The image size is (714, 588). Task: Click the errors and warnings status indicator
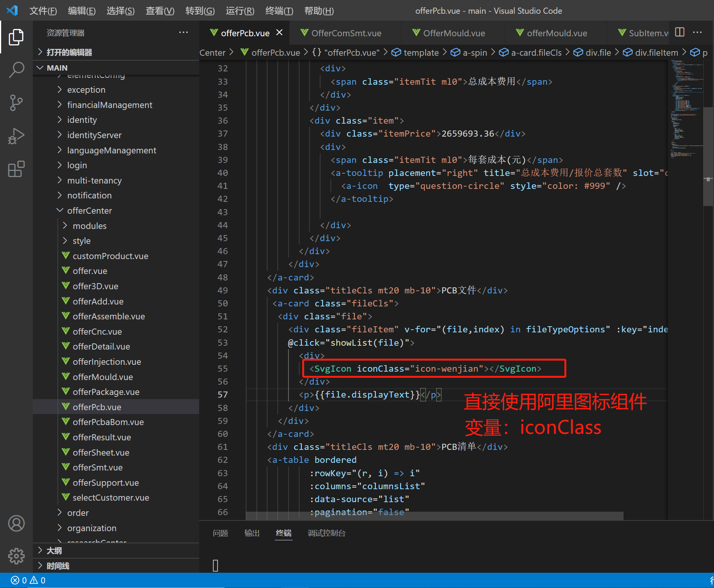[x=28, y=580]
